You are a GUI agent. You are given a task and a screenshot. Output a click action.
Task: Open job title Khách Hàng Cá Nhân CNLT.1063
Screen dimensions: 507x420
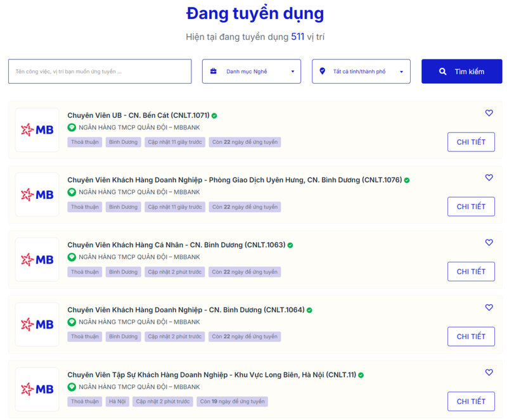pyautogui.click(x=176, y=245)
